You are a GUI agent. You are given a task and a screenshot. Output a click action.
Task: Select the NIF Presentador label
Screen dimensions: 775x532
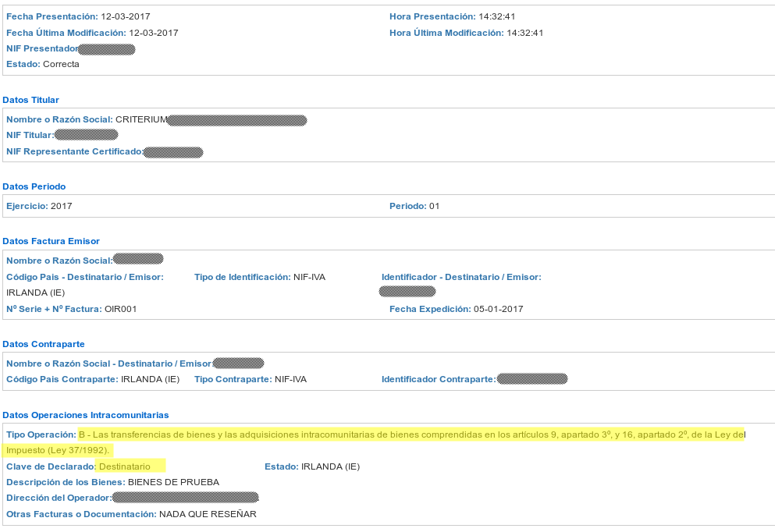42,48
